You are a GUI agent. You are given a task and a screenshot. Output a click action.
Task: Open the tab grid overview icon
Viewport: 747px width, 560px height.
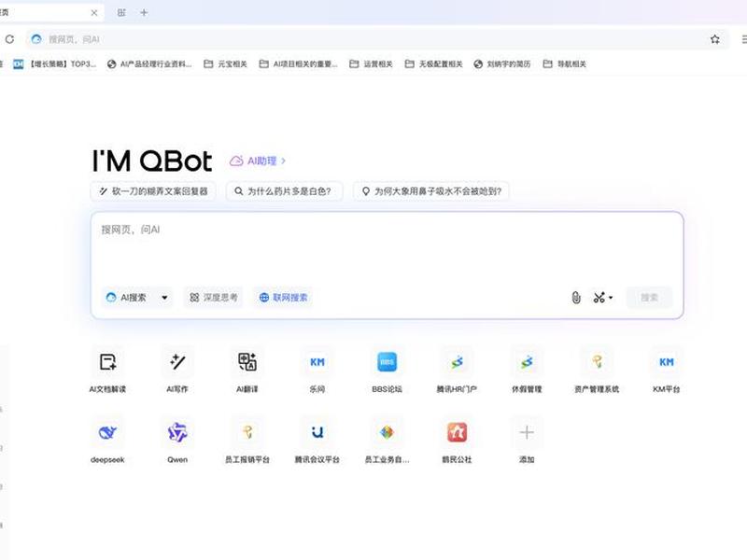121,13
